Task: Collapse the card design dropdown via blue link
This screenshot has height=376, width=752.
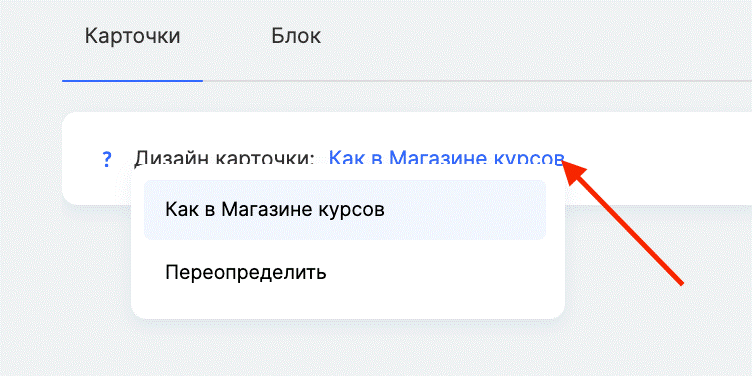Action: 446,158
